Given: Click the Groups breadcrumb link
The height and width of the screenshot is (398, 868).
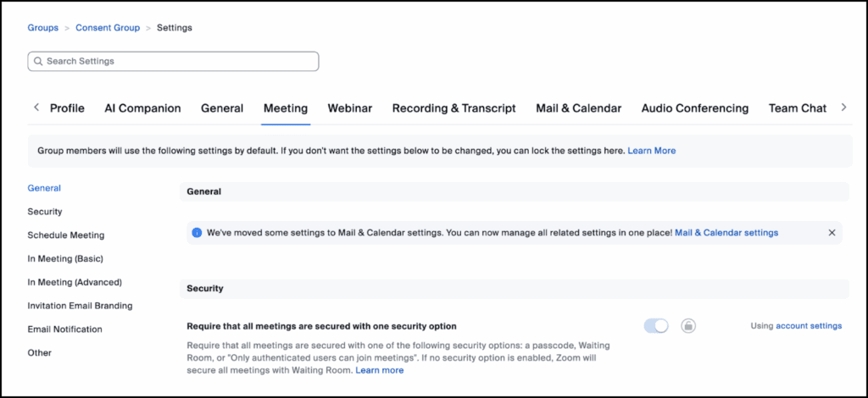Looking at the screenshot, I should tap(43, 28).
